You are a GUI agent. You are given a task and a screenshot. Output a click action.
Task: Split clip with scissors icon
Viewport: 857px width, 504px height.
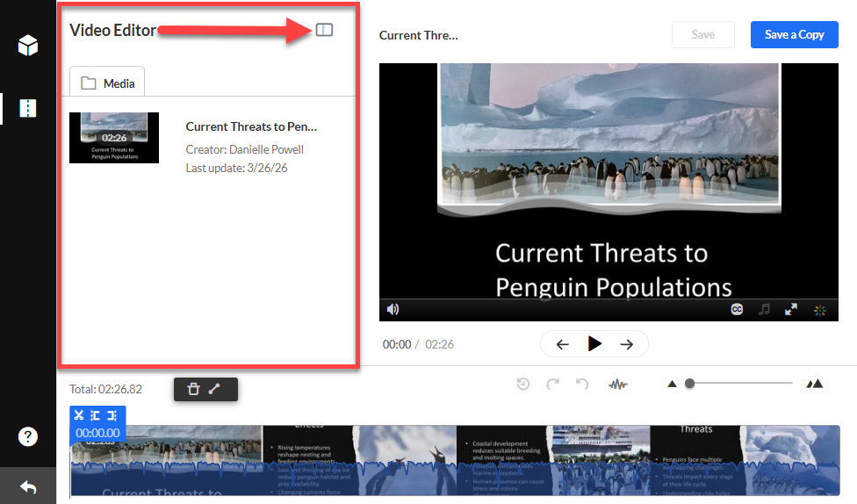[x=79, y=415]
